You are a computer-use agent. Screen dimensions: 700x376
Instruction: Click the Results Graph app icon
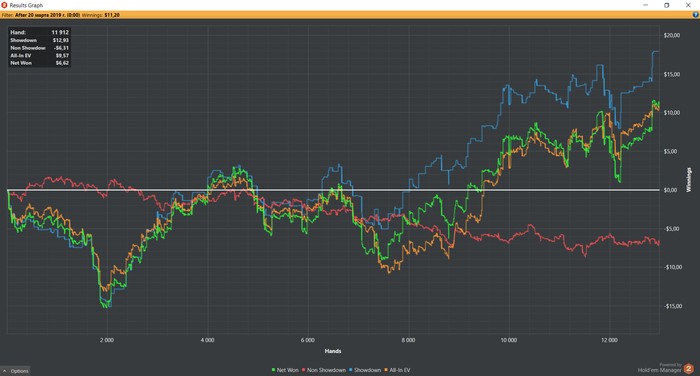pos(4,5)
